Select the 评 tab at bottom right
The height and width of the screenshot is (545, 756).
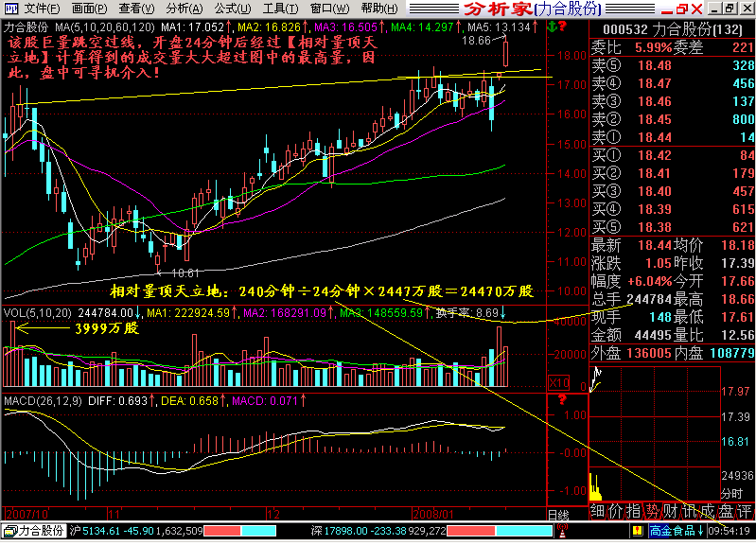click(x=745, y=511)
